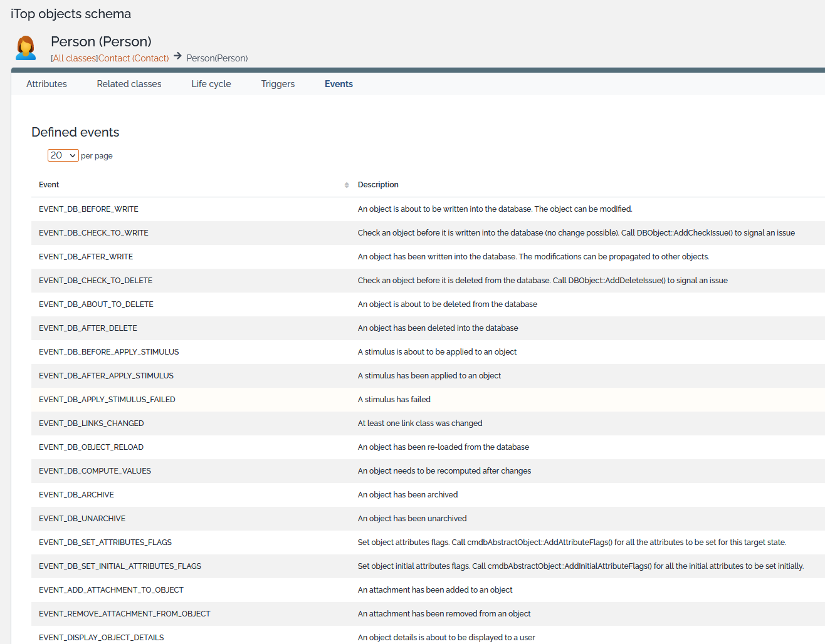825x644 pixels.
Task: Click the Description column header
Action: pos(378,185)
